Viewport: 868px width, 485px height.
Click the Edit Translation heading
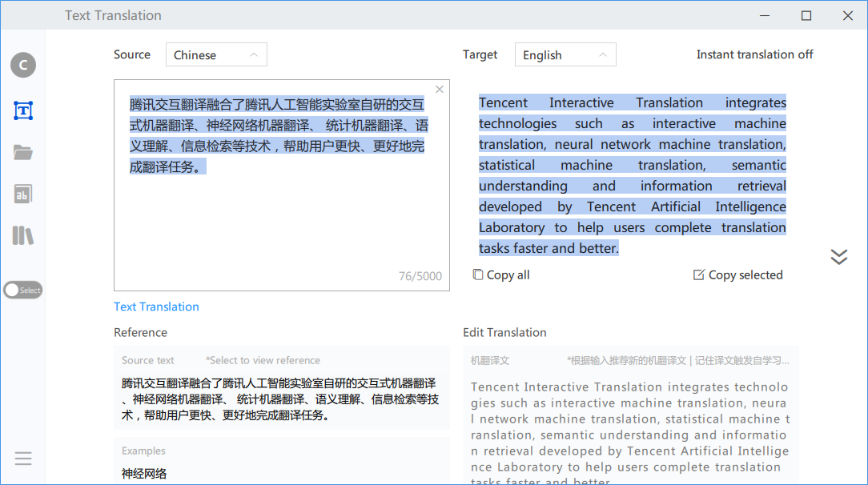pyautogui.click(x=504, y=332)
